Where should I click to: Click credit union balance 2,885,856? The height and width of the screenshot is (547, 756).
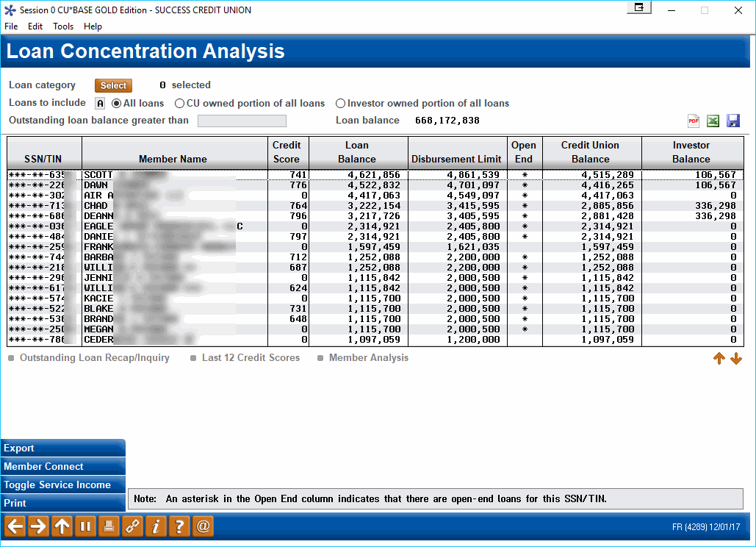(608, 205)
